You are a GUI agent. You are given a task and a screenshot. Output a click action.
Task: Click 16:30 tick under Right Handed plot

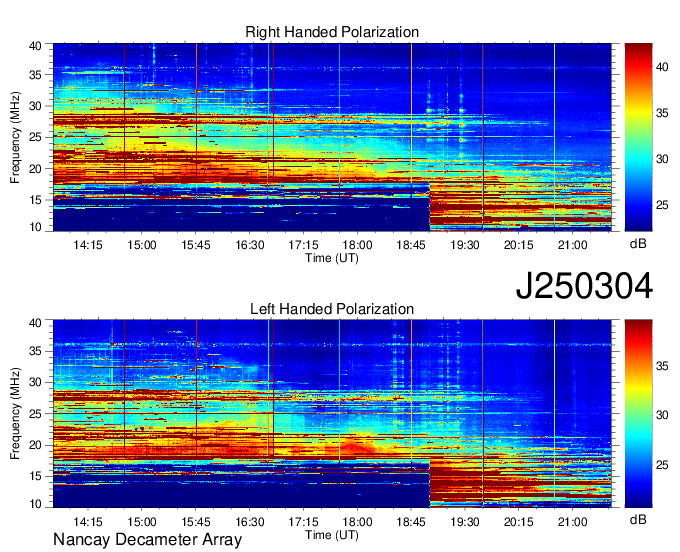[x=250, y=245]
